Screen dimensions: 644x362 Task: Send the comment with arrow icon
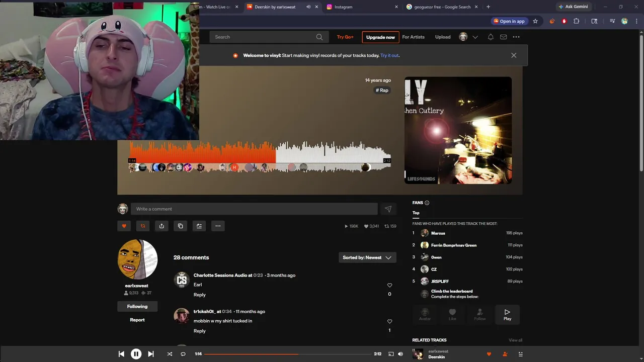click(388, 209)
